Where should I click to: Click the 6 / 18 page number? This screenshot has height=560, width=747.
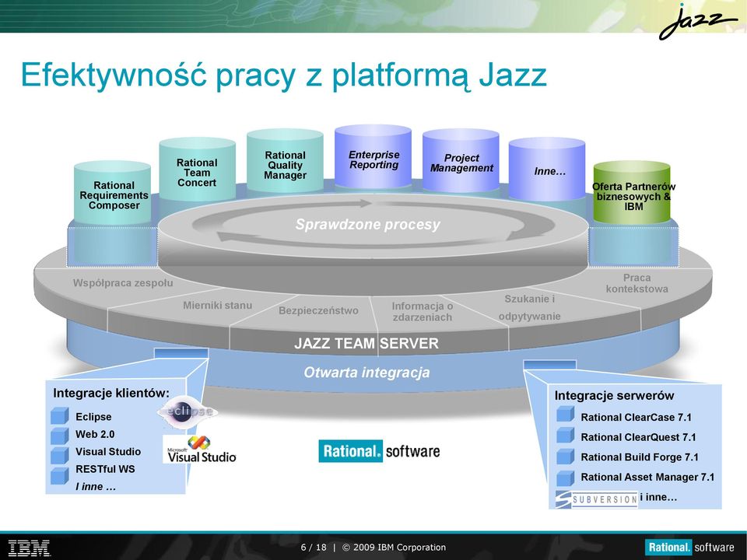[314, 548]
